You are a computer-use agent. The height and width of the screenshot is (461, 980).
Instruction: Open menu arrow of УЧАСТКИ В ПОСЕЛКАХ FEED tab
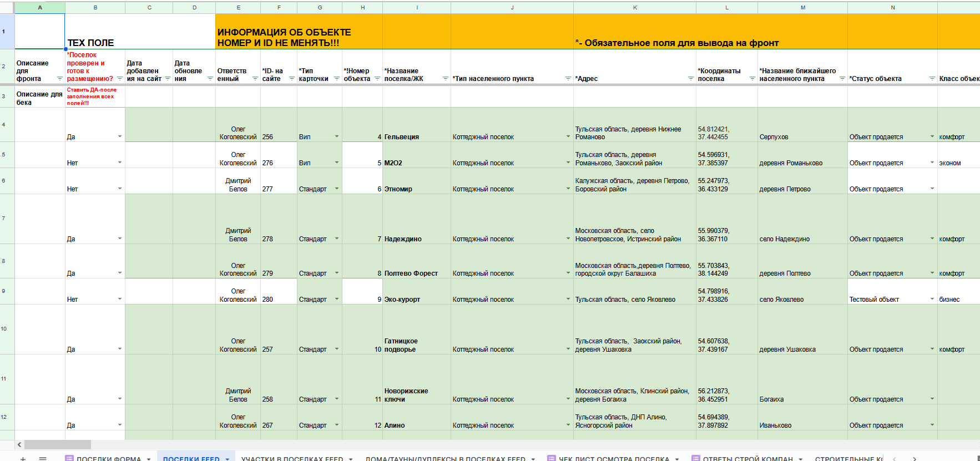[351, 459]
